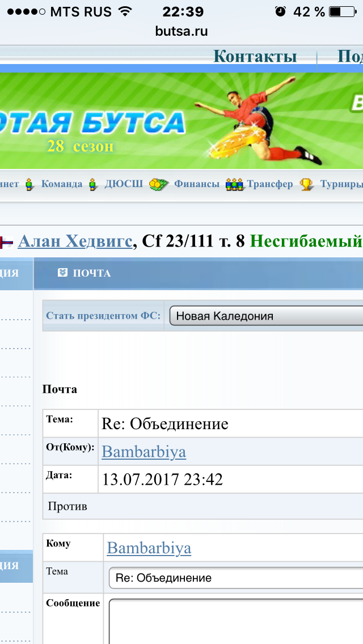This screenshot has width=363, height=644.
Task: Tap the player icon beside ДЮСШ
Action: [93, 184]
